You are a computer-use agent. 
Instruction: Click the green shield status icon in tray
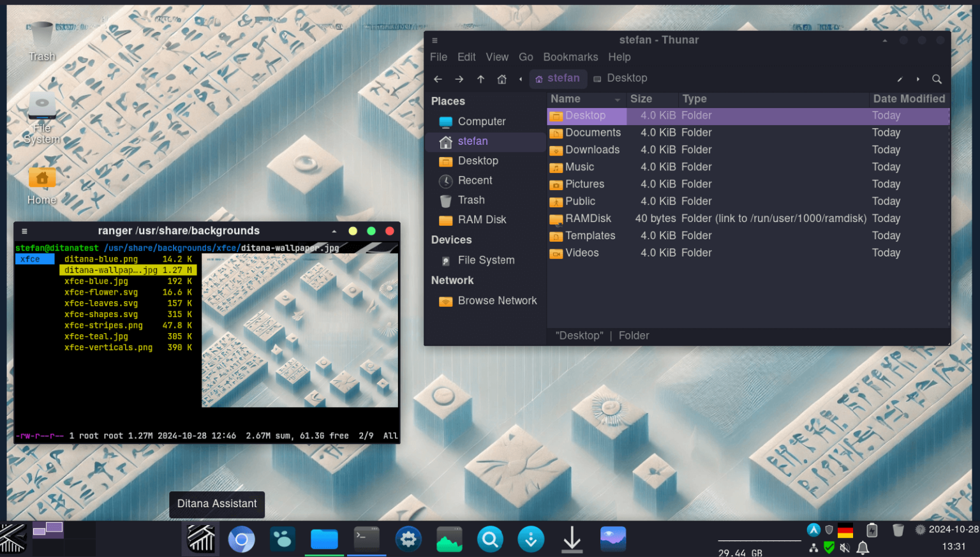(x=828, y=547)
